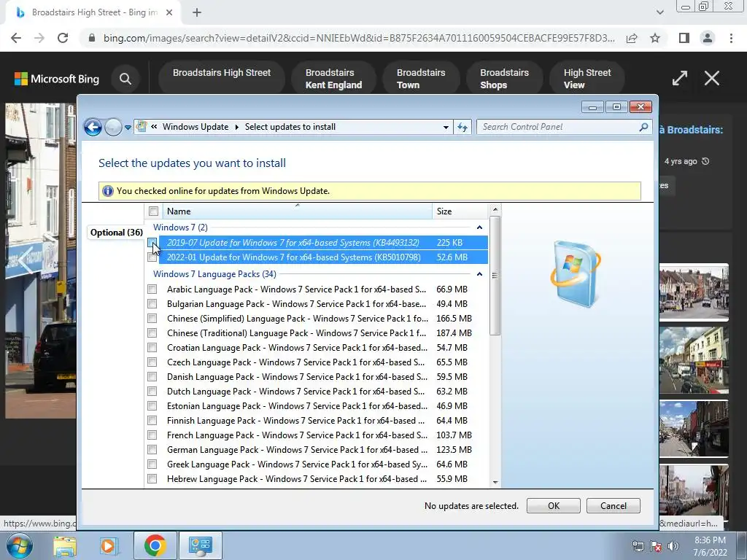Select the Optional (36) category tab
The height and width of the screenshot is (560, 747).
[116, 233]
